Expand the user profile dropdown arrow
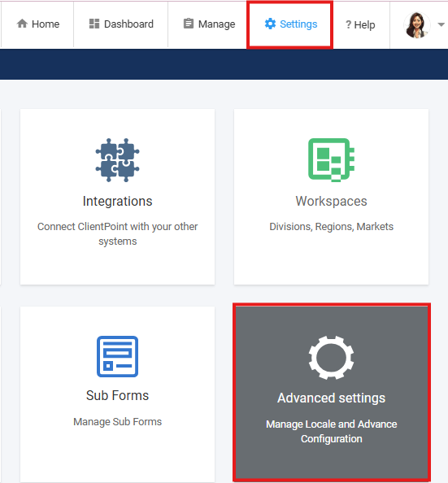 point(441,24)
